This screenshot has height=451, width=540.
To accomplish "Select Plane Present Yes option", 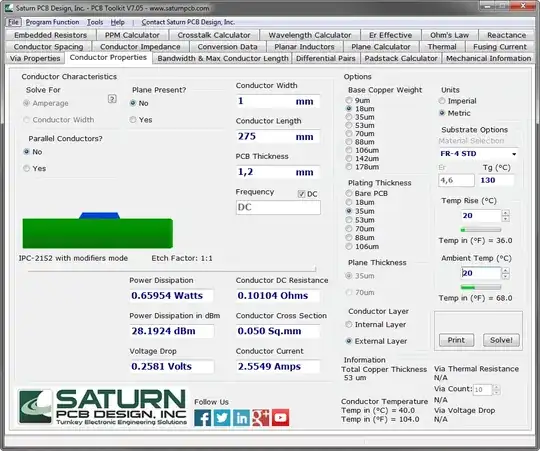I will pyautogui.click(x=133, y=120).
